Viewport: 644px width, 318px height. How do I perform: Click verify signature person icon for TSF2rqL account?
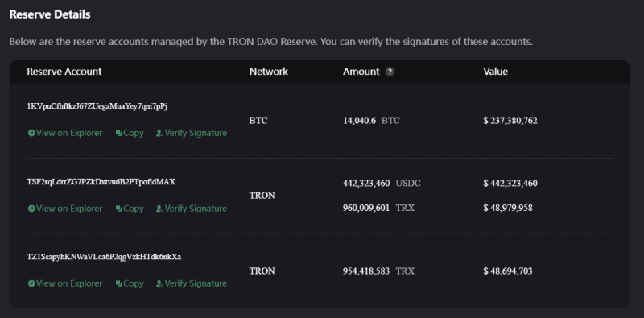[159, 209]
